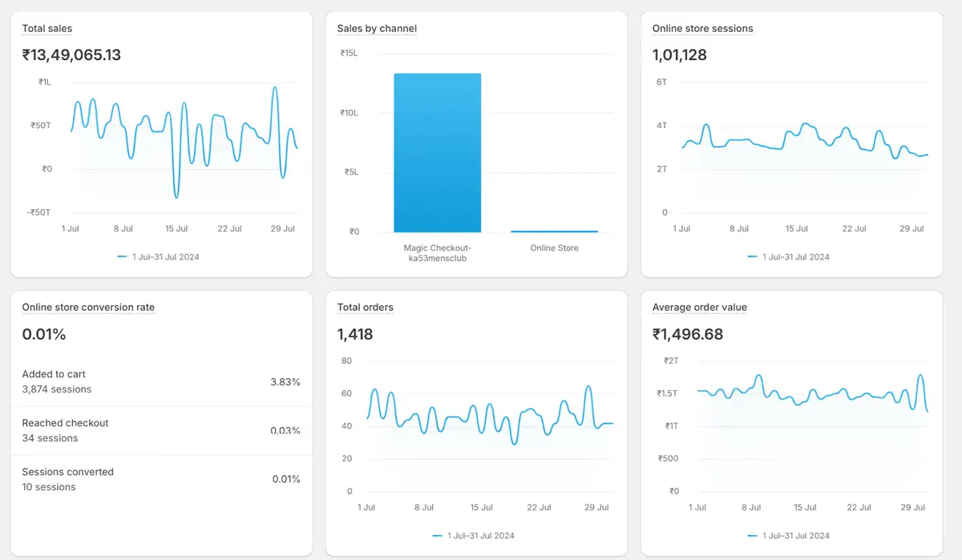962x560 pixels.
Task: Select the Sessions converted row
Action: tap(160, 480)
